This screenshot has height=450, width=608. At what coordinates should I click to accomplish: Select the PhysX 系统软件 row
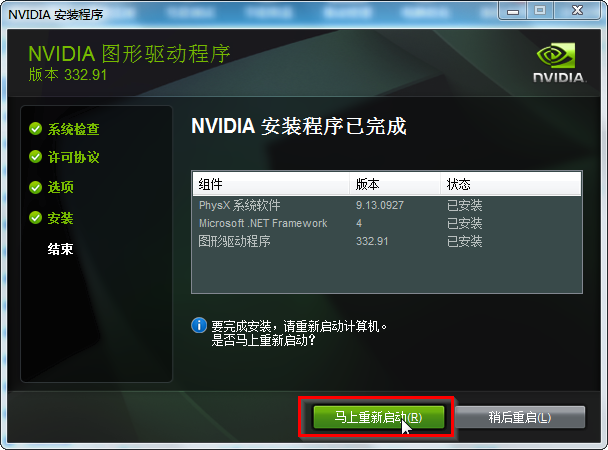coord(387,205)
